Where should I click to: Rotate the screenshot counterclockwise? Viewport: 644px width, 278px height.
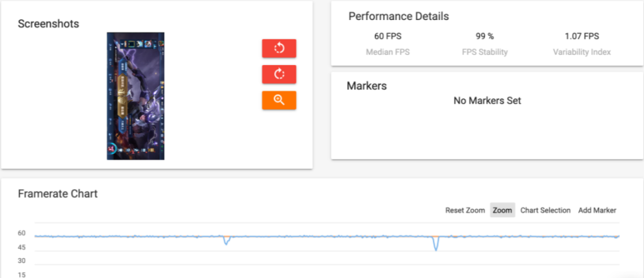click(x=279, y=48)
